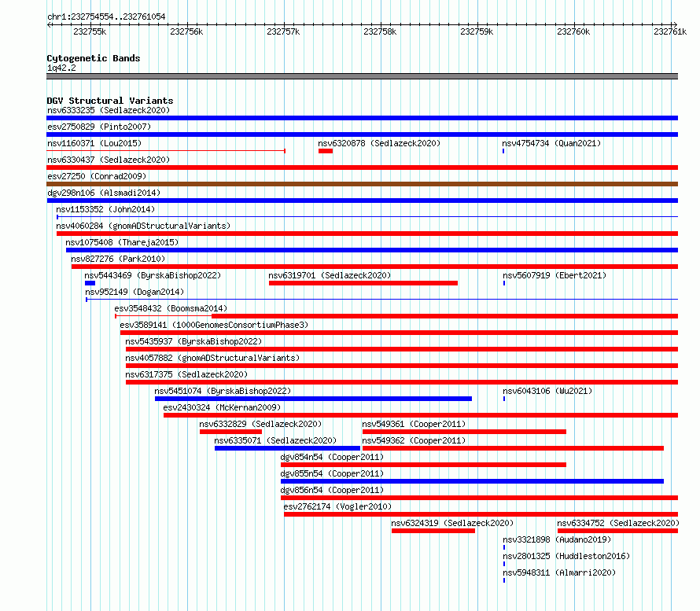Click the brown esv27250 Conrad2009 bar
Screen dimensions: 700x611
(362, 184)
